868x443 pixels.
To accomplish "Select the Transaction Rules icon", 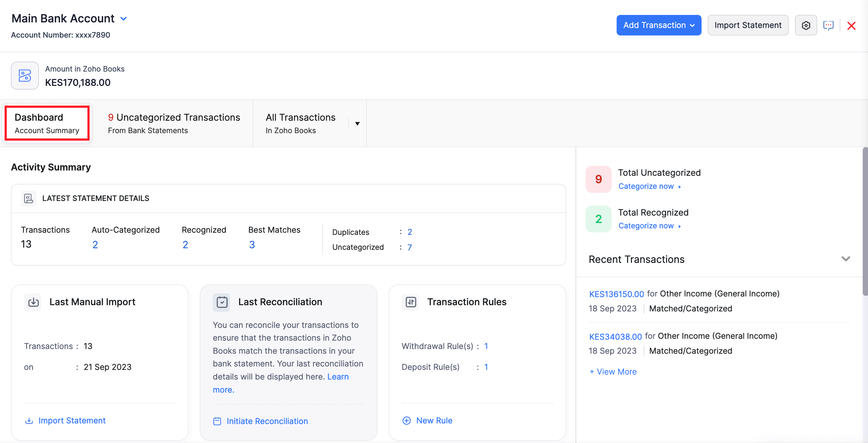I will 410,302.
